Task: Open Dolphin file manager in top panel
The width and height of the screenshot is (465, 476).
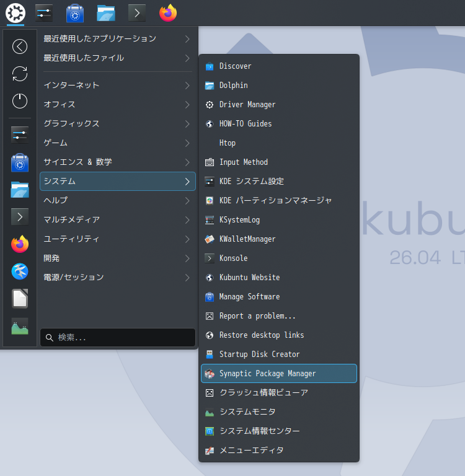Action: [106, 13]
